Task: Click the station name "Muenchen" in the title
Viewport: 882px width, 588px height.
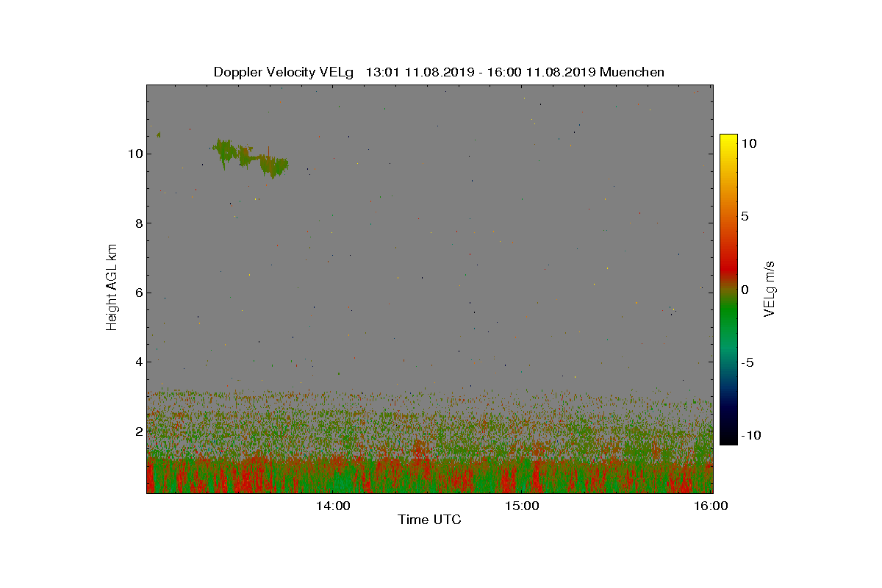Action: tap(632, 72)
